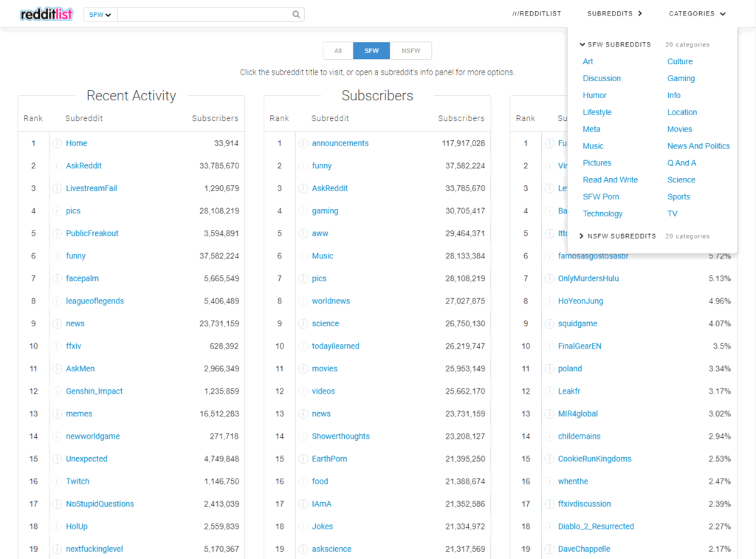756x559 pixels.
Task: Visit pics link in Recent Activity
Action: click(73, 210)
